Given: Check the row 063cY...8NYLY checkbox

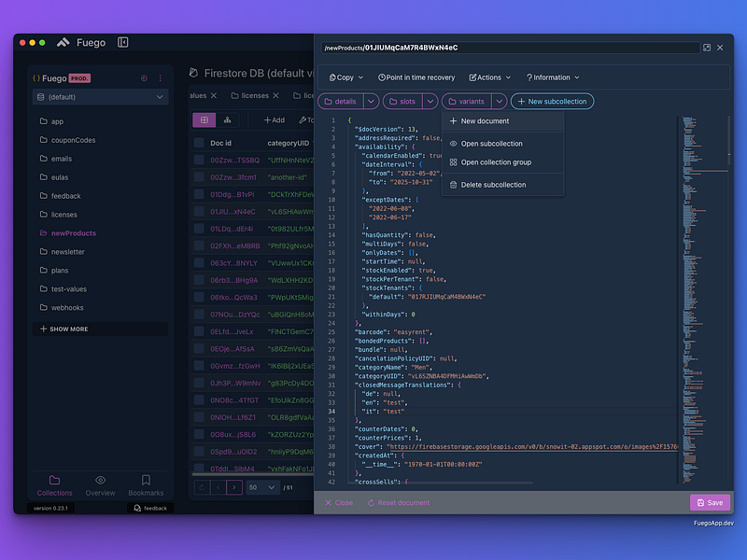Looking at the screenshot, I should tap(199, 263).
